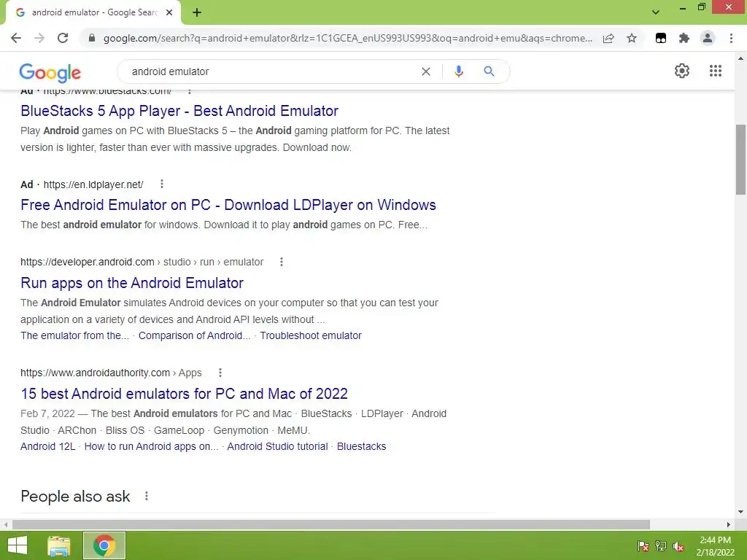Image resolution: width=747 pixels, height=560 pixels.
Task: View site info via the padlock icon
Action: (92, 38)
